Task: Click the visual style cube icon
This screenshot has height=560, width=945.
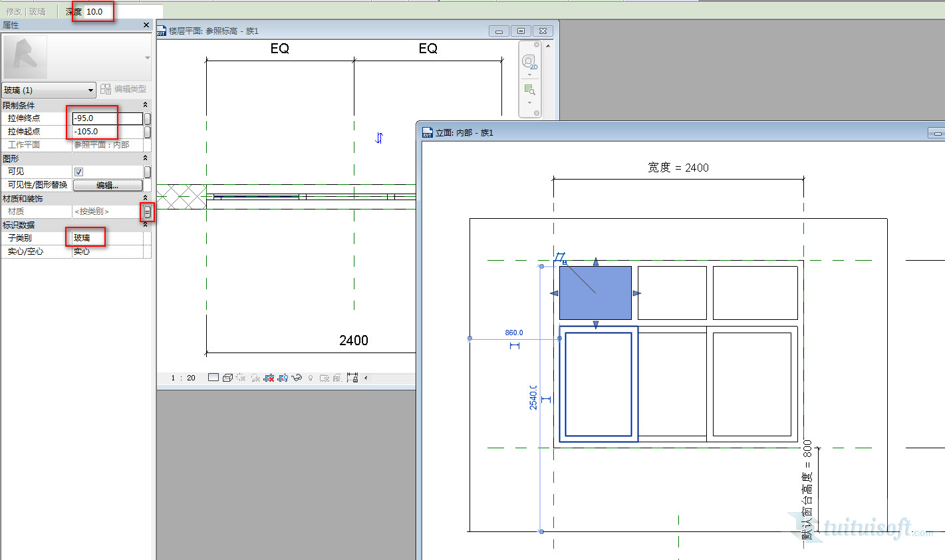Action: pos(227,378)
